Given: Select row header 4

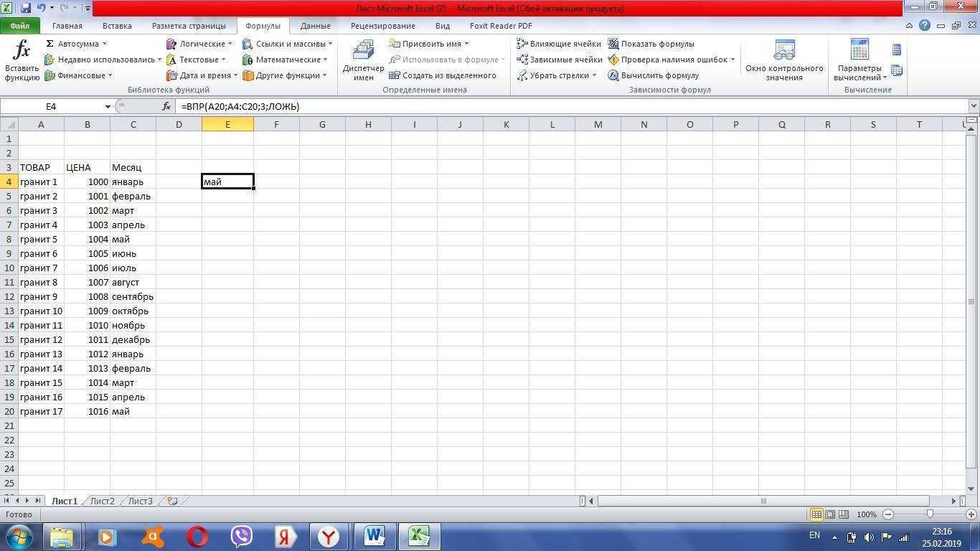Looking at the screenshot, I should [9, 182].
